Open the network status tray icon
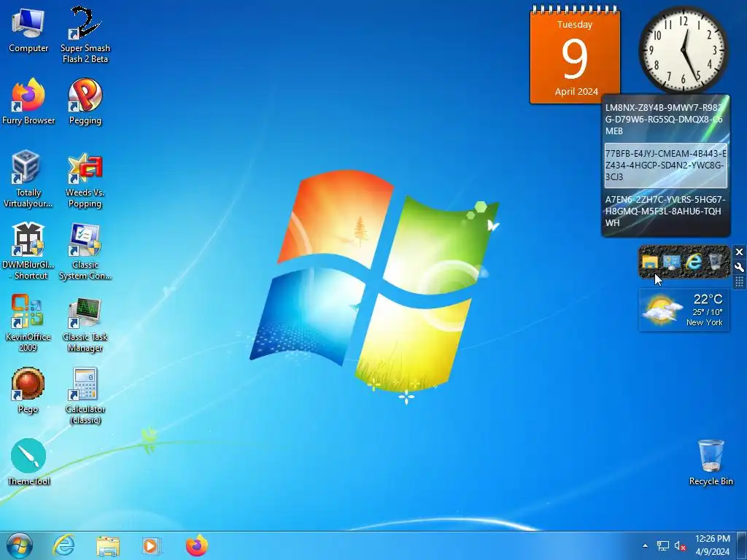This screenshot has width=747, height=560. tap(662, 545)
